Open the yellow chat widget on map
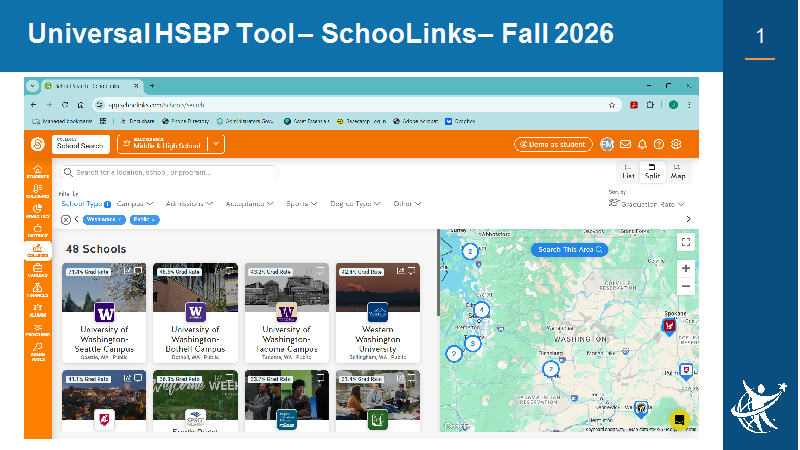Screen dimensions: 800x450 (679, 420)
